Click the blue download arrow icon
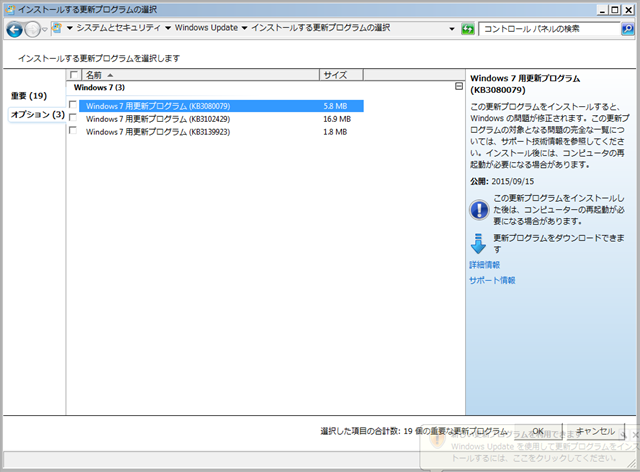This screenshot has height=472, width=640. click(478, 244)
